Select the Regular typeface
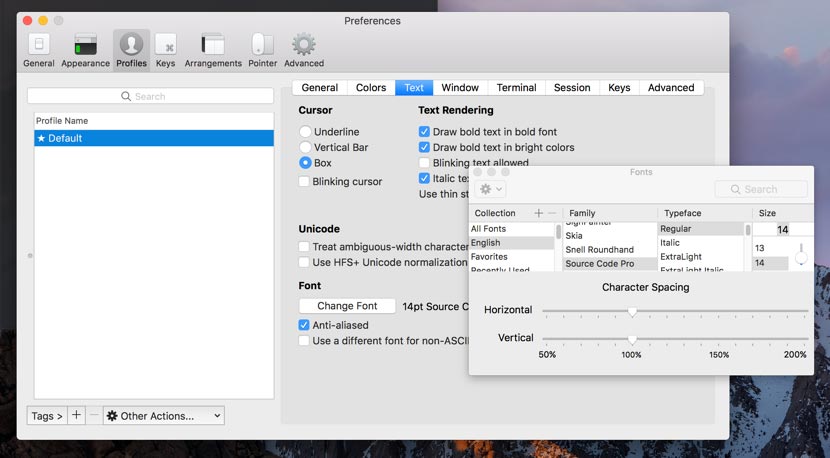Viewport: 830px width, 458px height. (701, 229)
